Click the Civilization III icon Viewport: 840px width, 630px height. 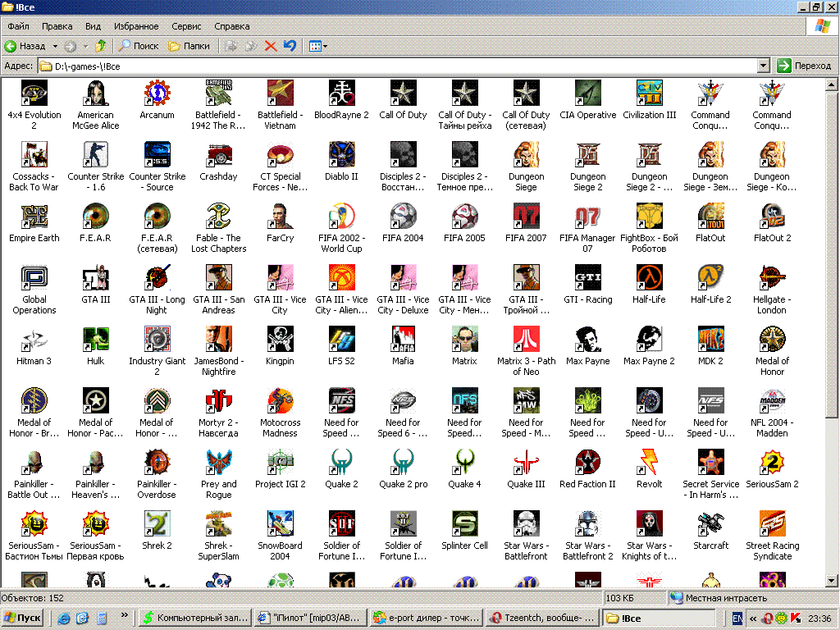tap(649, 93)
